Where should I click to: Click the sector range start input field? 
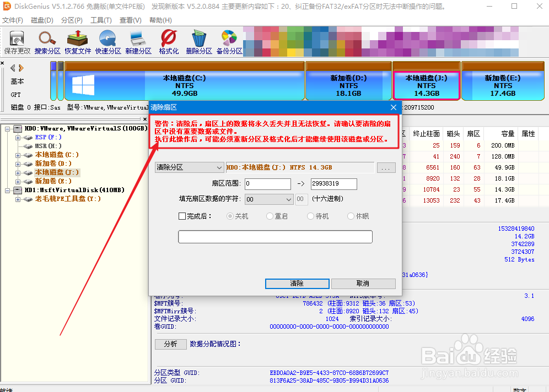tap(267, 183)
